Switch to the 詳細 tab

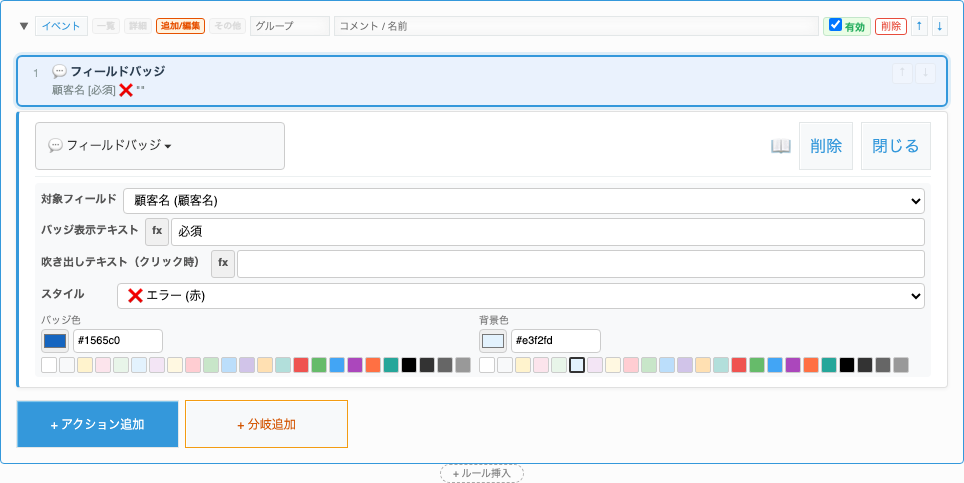click(x=138, y=26)
